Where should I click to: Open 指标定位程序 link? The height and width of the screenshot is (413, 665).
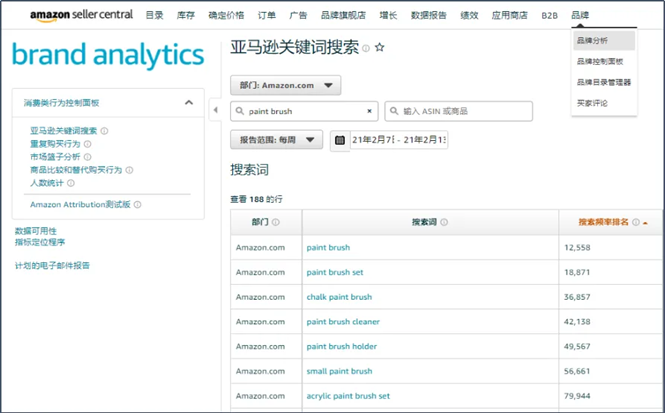tap(40, 243)
